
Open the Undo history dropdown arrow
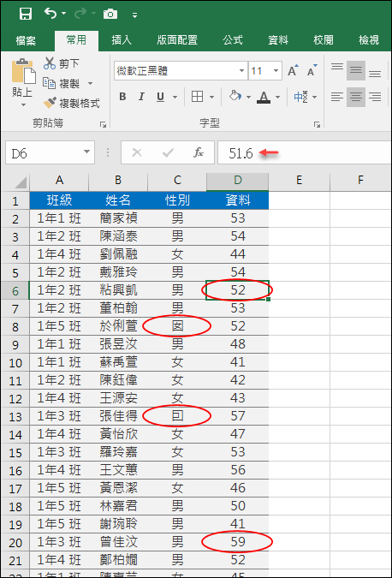(63, 14)
